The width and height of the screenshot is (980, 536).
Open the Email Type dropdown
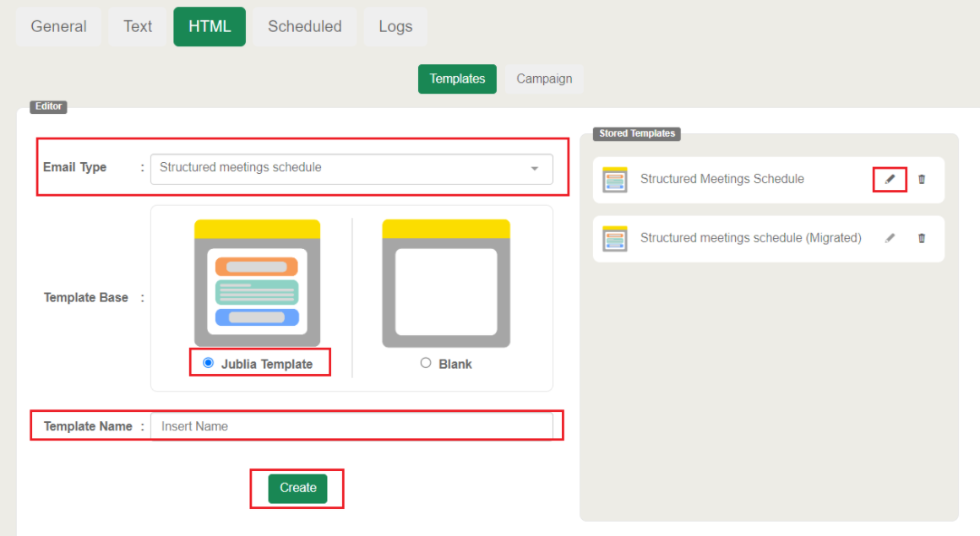352,169
